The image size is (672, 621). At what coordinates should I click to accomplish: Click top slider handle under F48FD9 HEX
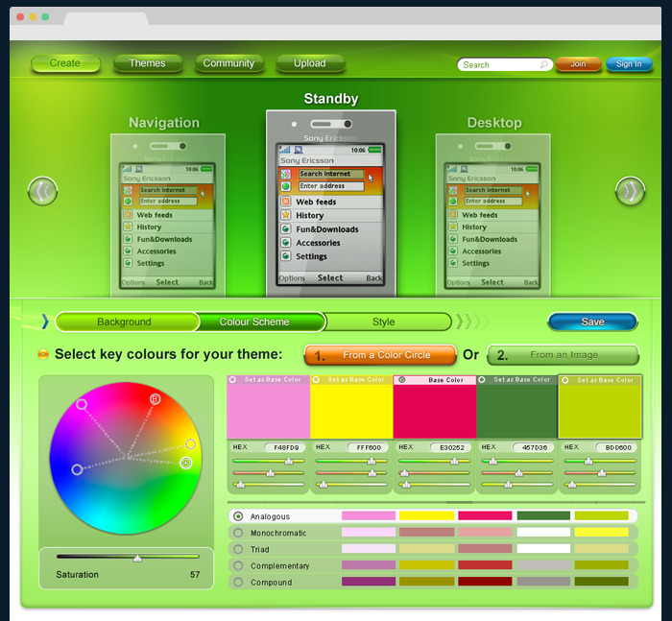pos(289,461)
